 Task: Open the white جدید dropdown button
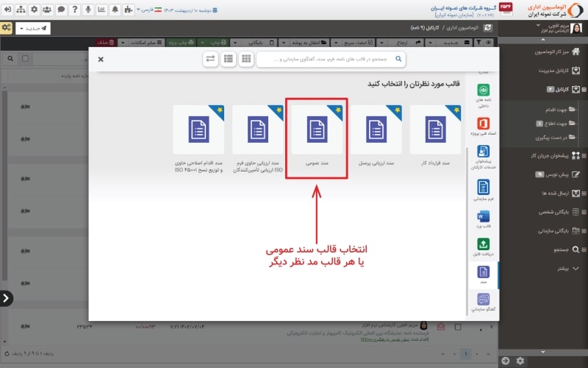pos(33,28)
